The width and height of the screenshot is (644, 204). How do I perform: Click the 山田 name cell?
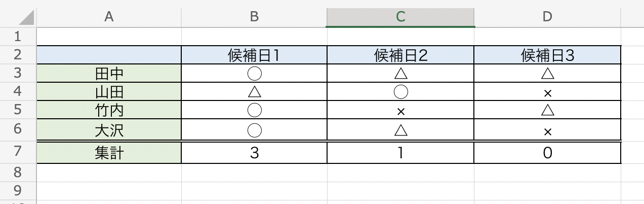click(x=109, y=92)
